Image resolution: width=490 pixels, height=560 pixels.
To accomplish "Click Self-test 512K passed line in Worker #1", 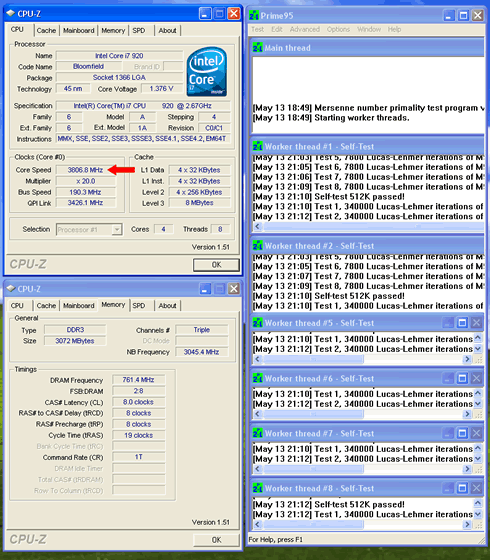I will click(x=329, y=197).
